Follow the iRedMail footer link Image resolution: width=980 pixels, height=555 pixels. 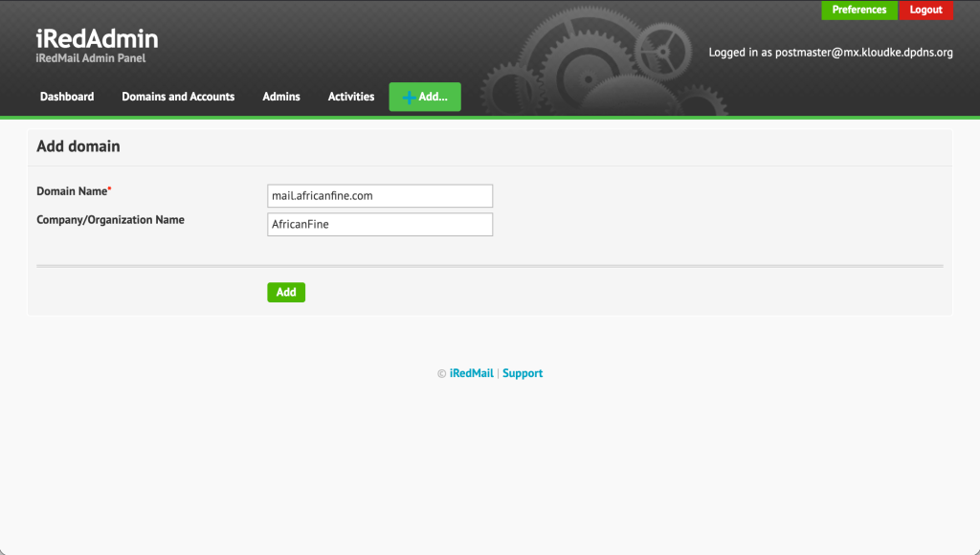[472, 373]
